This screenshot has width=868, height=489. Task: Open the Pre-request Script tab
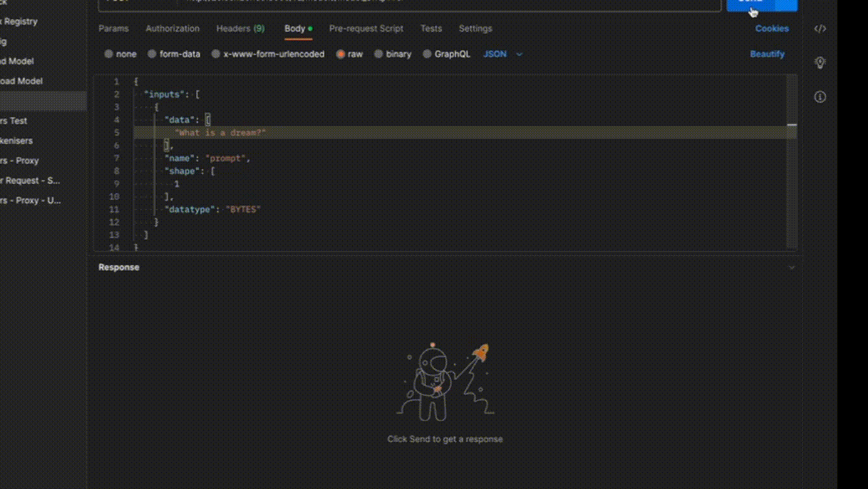366,29
